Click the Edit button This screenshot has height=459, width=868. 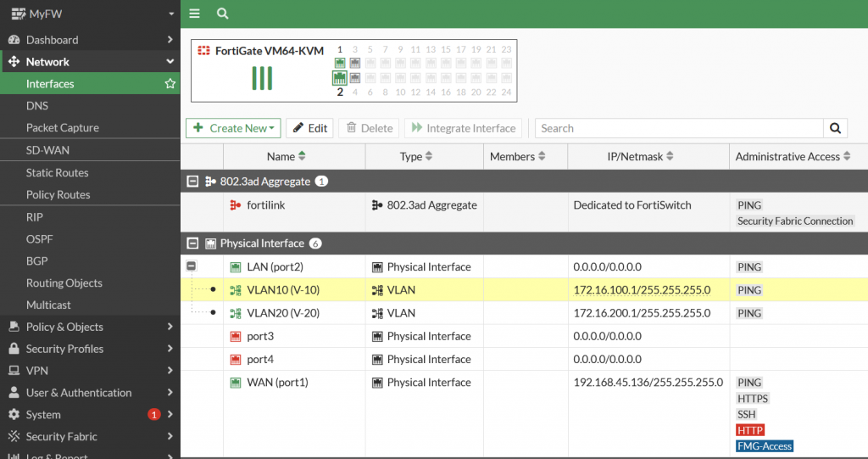tap(309, 128)
